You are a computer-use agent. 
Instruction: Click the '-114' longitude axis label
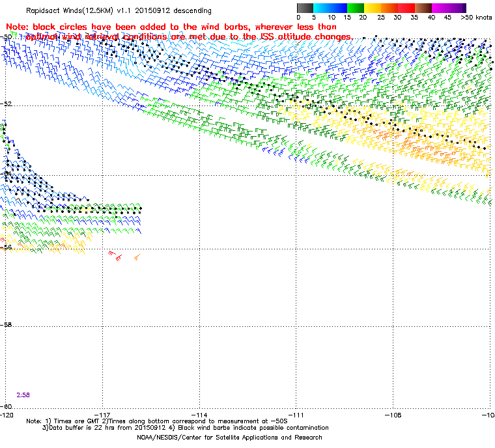[x=199, y=415]
